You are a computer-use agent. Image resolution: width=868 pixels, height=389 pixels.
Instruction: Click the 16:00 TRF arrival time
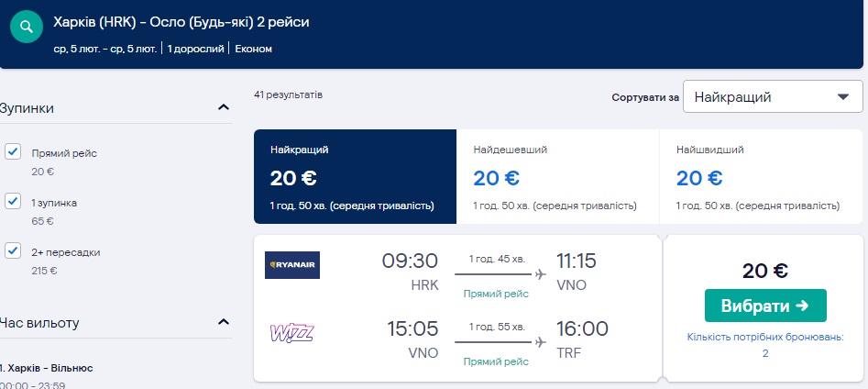(x=584, y=329)
